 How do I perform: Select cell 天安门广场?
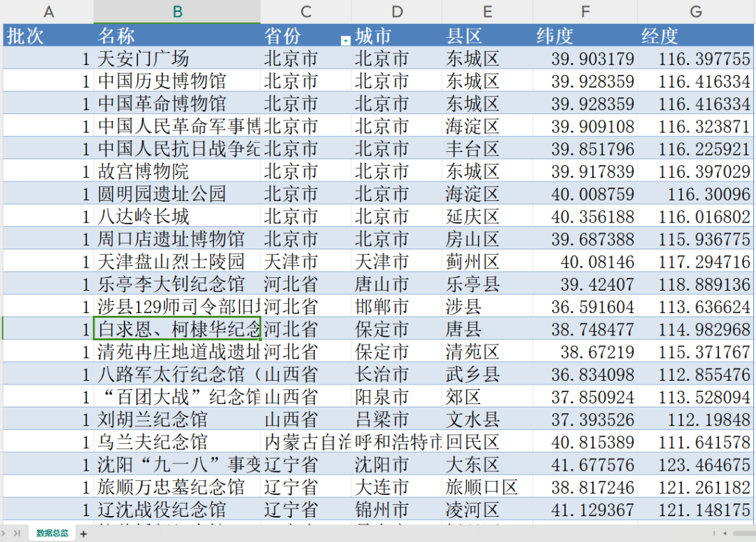(x=177, y=58)
